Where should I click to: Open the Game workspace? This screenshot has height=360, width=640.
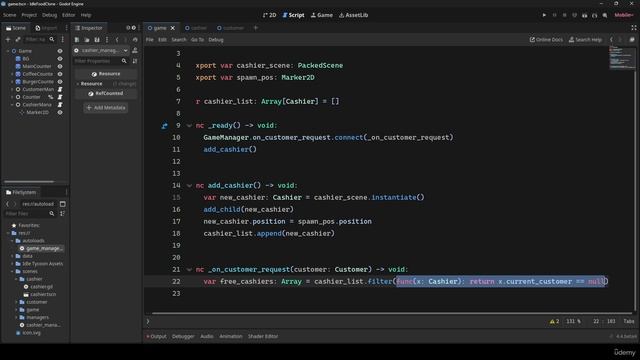322,15
